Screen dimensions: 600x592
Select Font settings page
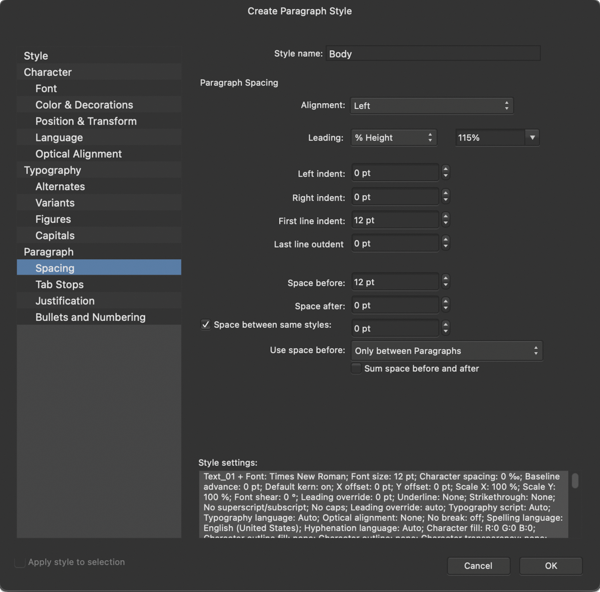[x=99, y=88]
